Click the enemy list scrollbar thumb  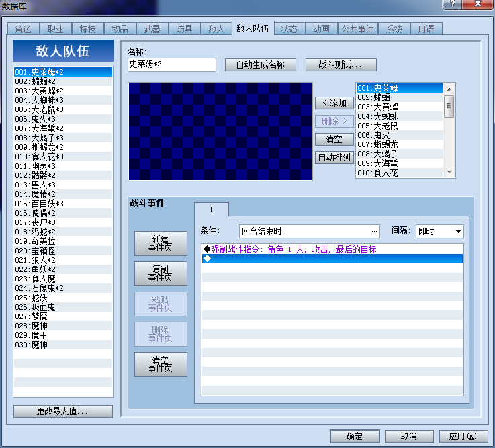click(x=449, y=106)
